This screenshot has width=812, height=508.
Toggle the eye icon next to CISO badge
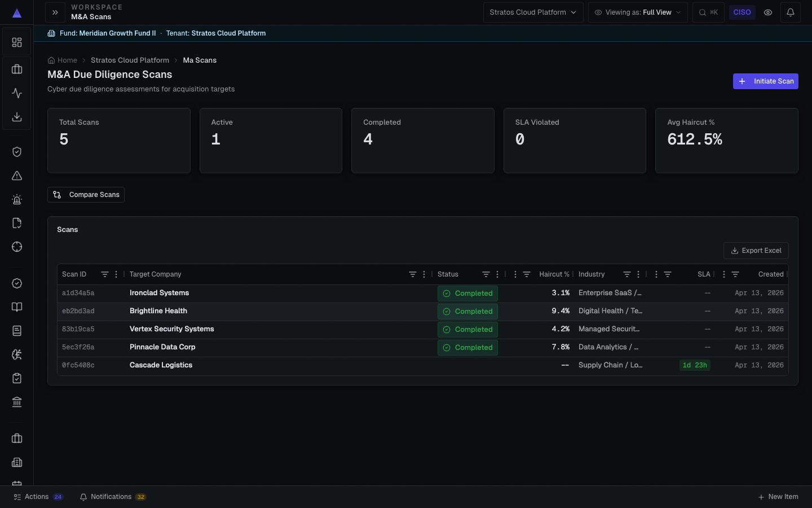point(768,12)
